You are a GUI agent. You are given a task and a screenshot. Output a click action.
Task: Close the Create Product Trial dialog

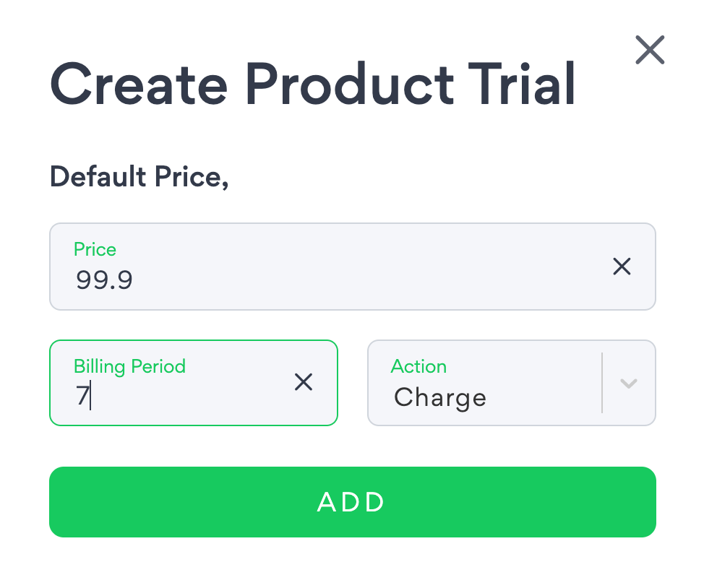649,51
